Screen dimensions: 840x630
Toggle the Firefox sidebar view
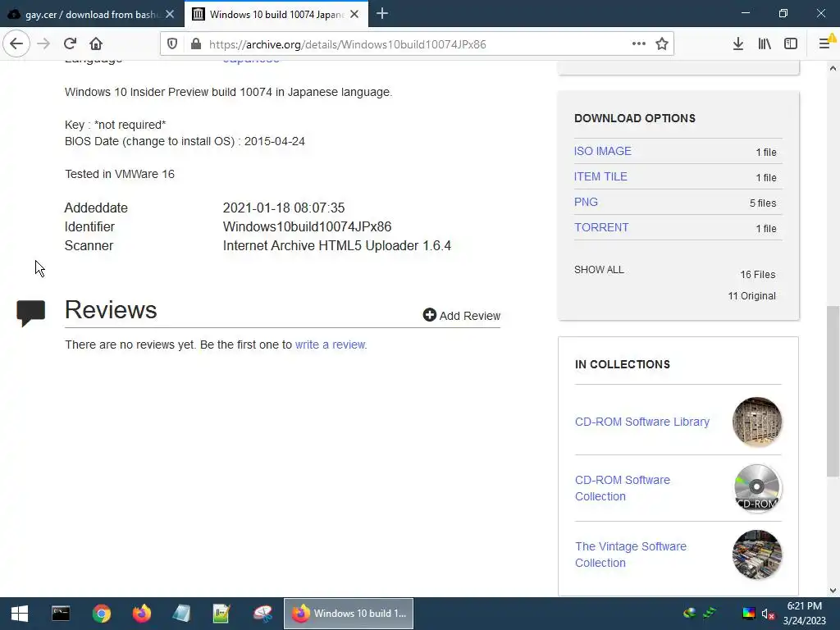coord(791,44)
